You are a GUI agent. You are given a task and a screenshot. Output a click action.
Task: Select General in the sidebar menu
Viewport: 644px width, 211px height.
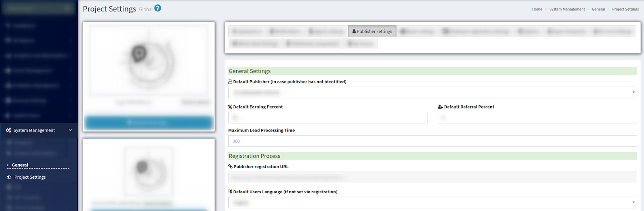coord(20,165)
